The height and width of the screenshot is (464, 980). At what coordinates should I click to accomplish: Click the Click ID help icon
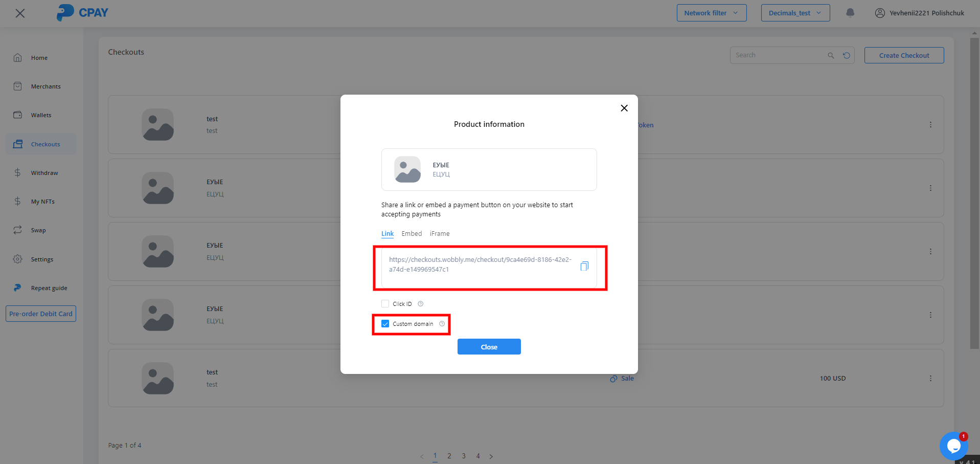click(421, 304)
